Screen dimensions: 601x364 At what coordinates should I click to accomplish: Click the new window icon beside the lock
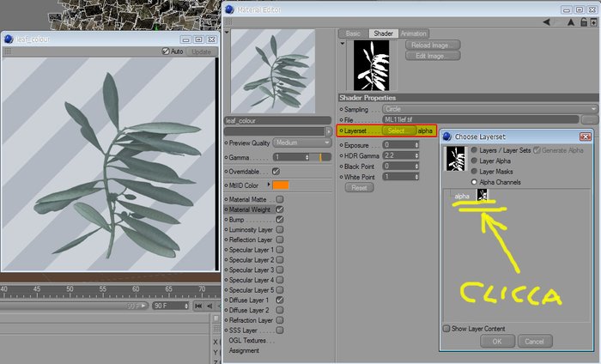click(594, 22)
